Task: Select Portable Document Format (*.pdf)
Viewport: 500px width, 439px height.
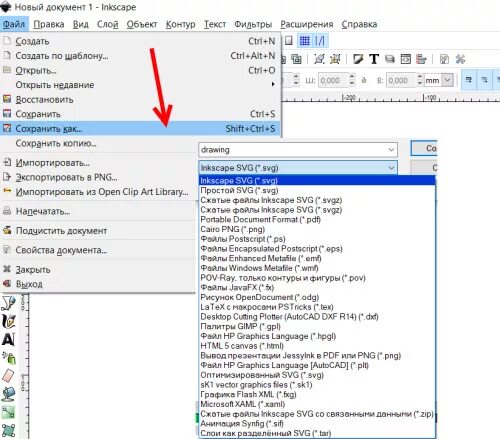Action: pyautogui.click(x=317, y=219)
